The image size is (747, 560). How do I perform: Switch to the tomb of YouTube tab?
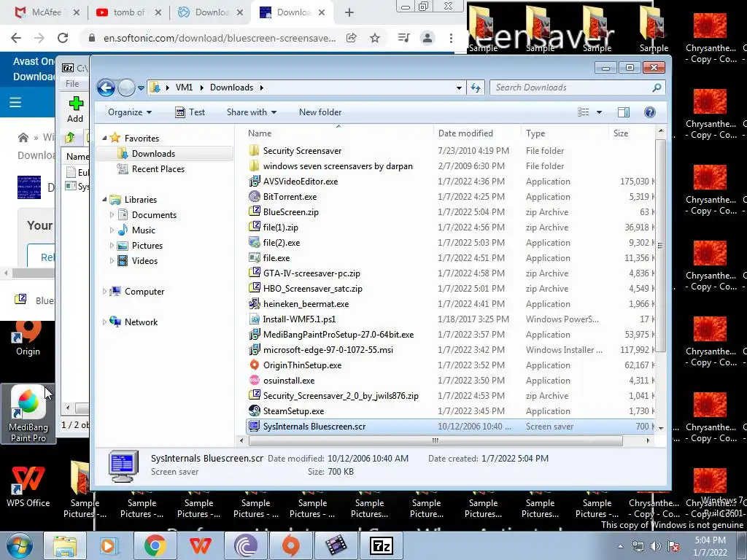(x=128, y=12)
